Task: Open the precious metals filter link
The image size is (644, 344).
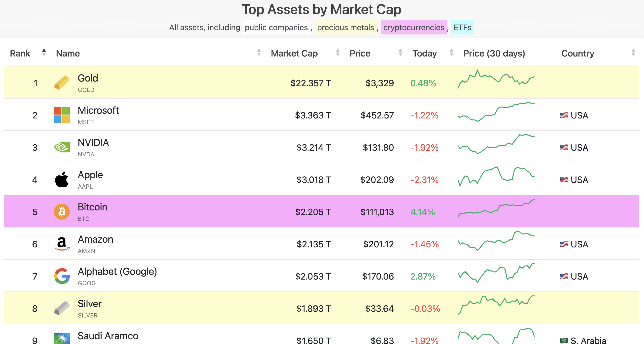Action: [x=345, y=27]
